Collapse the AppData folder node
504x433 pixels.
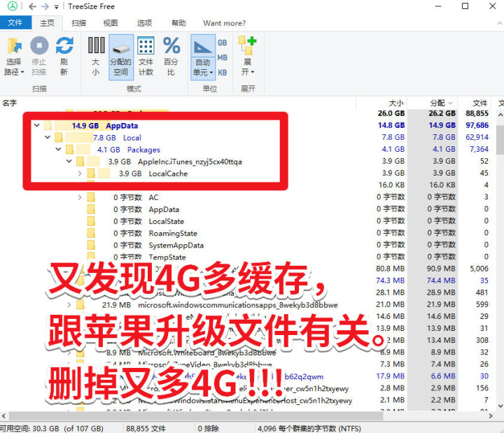[36, 125]
